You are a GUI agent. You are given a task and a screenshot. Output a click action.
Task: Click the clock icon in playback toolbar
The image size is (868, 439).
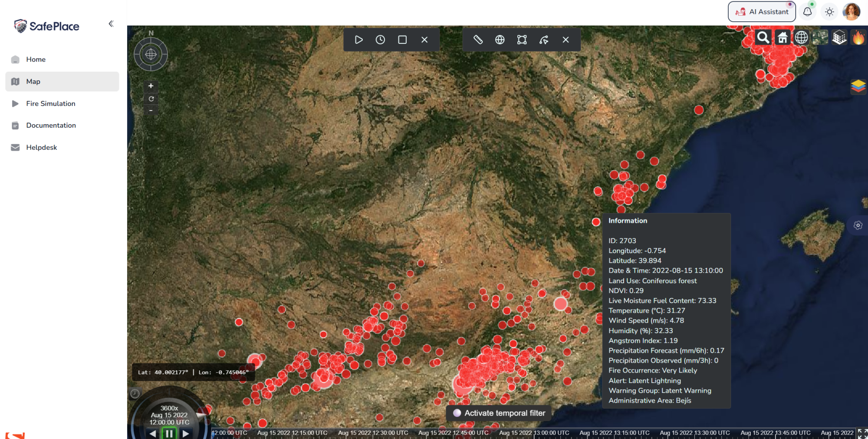(x=380, y=40)
